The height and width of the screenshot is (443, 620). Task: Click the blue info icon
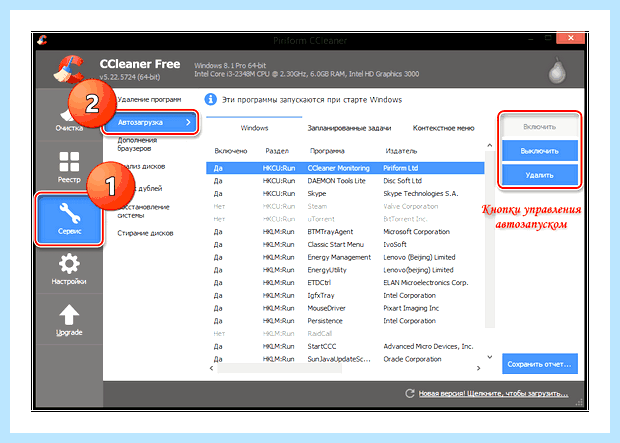tap(211, 99)
